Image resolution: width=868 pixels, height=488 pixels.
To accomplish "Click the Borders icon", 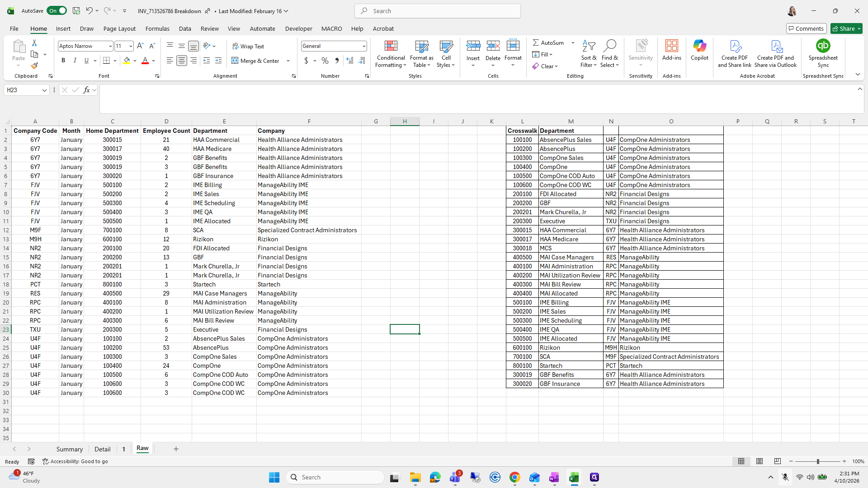I will [x=106, y=61].
